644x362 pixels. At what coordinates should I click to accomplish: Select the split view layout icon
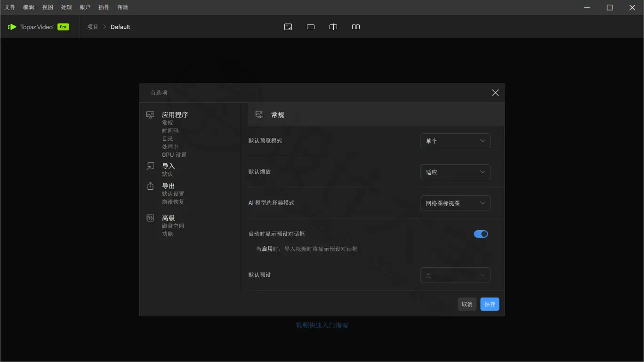333,27
